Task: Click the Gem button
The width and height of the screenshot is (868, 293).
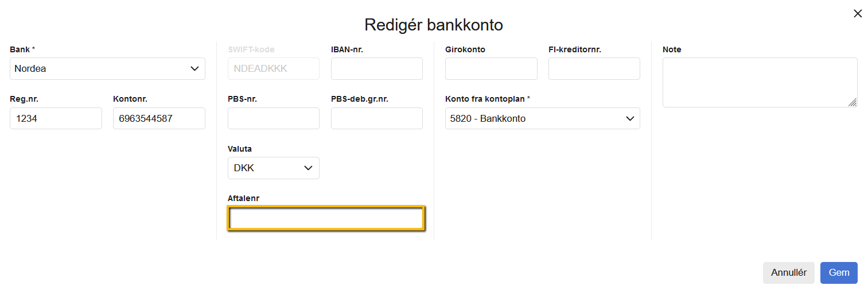Action: click(839, 273)
